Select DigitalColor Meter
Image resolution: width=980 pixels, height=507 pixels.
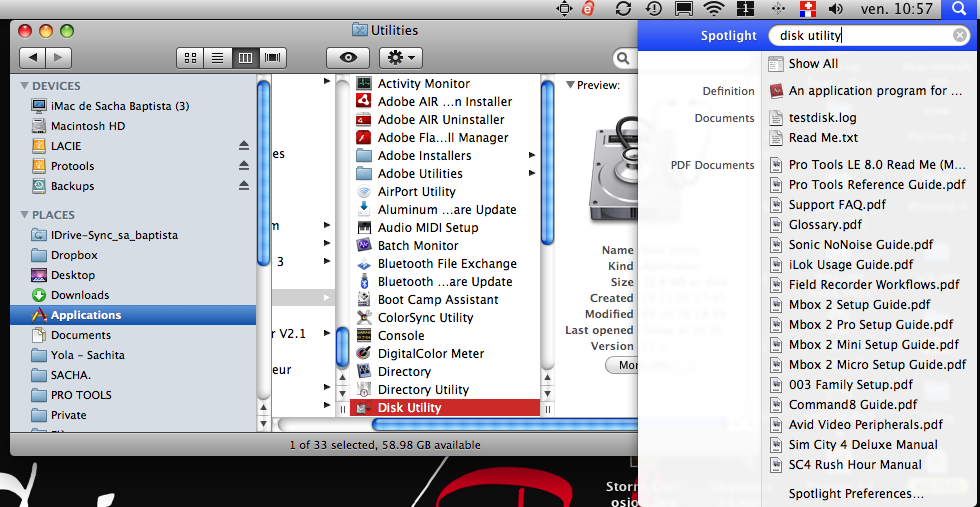(x=431, y=353)
